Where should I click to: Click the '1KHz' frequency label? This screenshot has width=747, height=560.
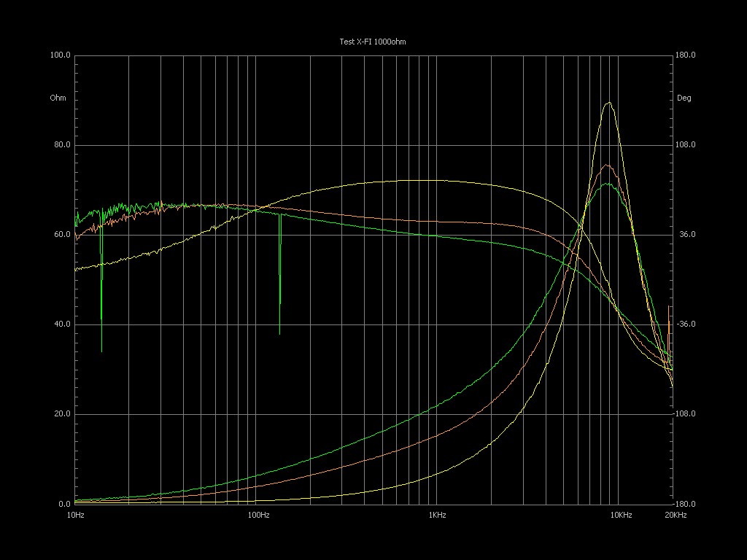(437, 516)
